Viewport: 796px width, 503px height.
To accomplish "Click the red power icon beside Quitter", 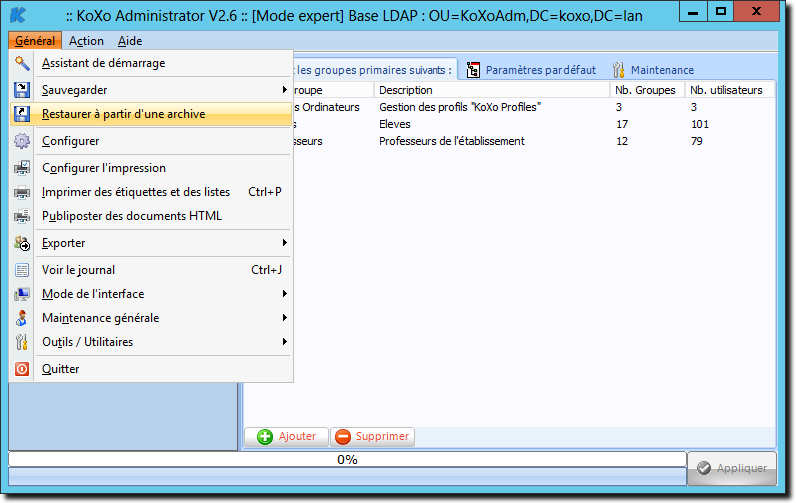I will [22, 369].
